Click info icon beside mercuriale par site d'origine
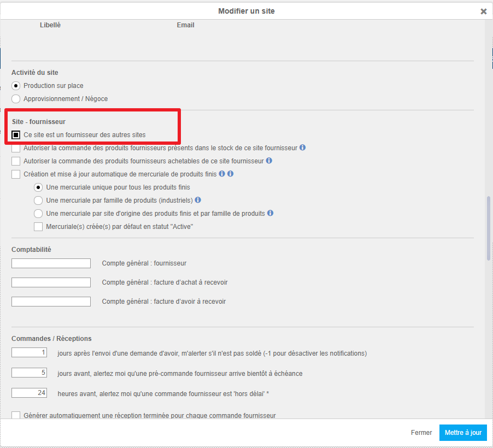 pyautogui.click(x=270, y=213)
